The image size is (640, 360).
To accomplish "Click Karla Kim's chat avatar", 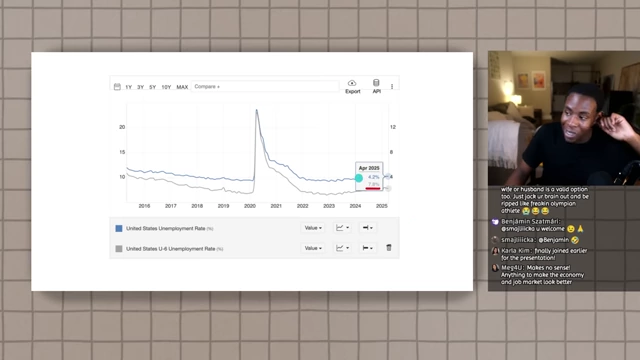I will [x=495, y=251].
